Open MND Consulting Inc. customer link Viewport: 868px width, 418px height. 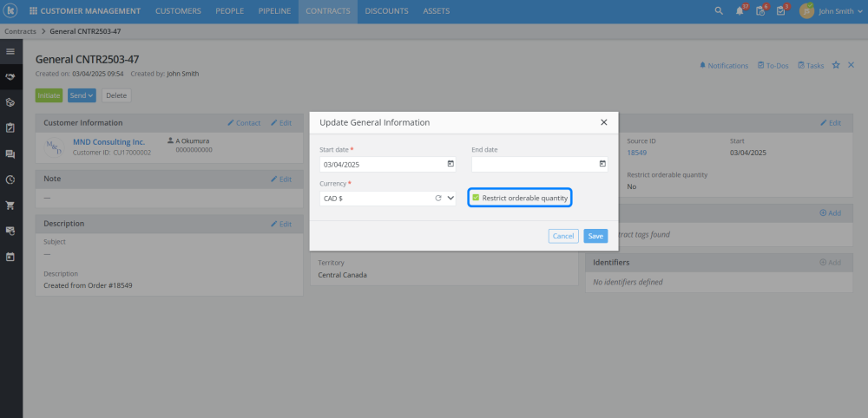pos(109,142)
